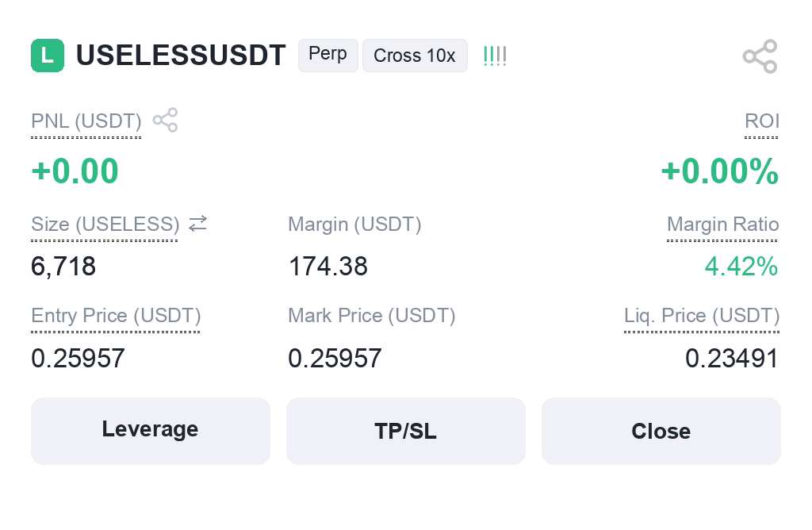Click the Liq. Price (USDT) label
Viewport: 812px width, 530px height.
[702, 316]
